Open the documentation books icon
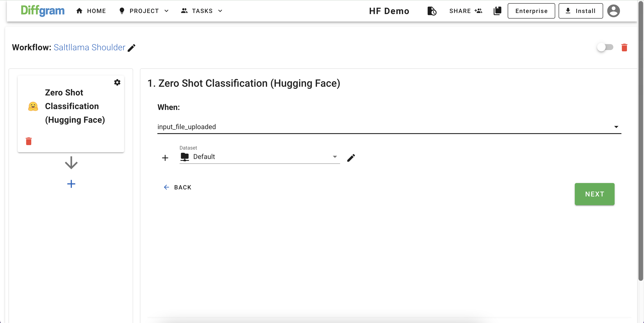 (497, 11)
